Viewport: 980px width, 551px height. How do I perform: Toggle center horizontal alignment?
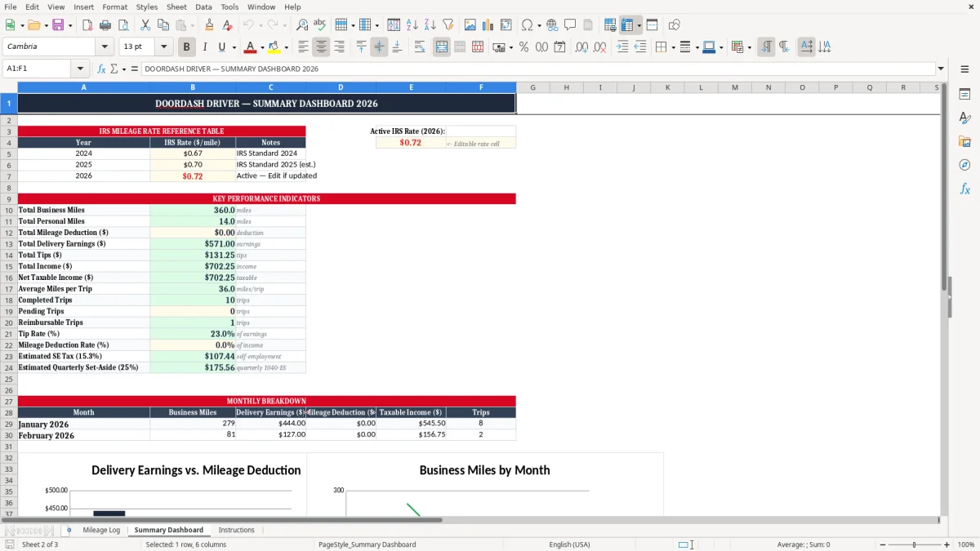pos(321,47)
